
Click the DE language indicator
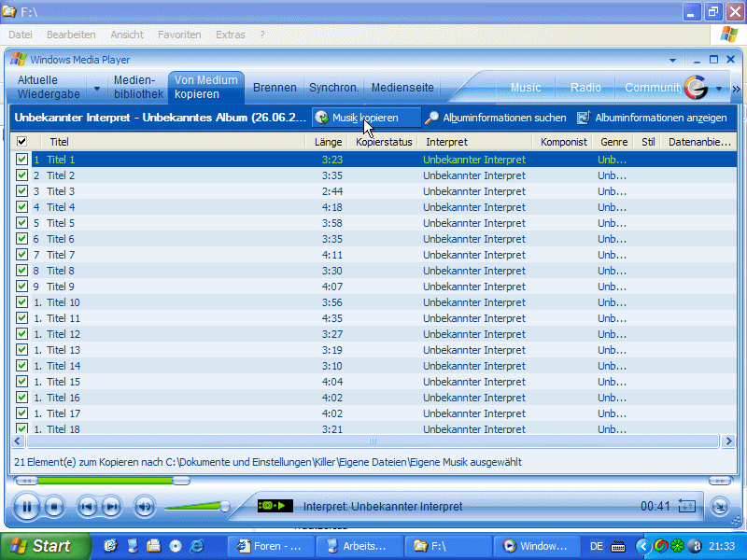click(597, 546)
